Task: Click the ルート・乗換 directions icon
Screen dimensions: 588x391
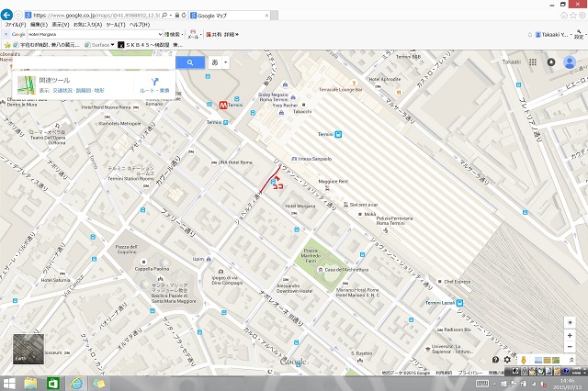Action: [x=154, y=82]
